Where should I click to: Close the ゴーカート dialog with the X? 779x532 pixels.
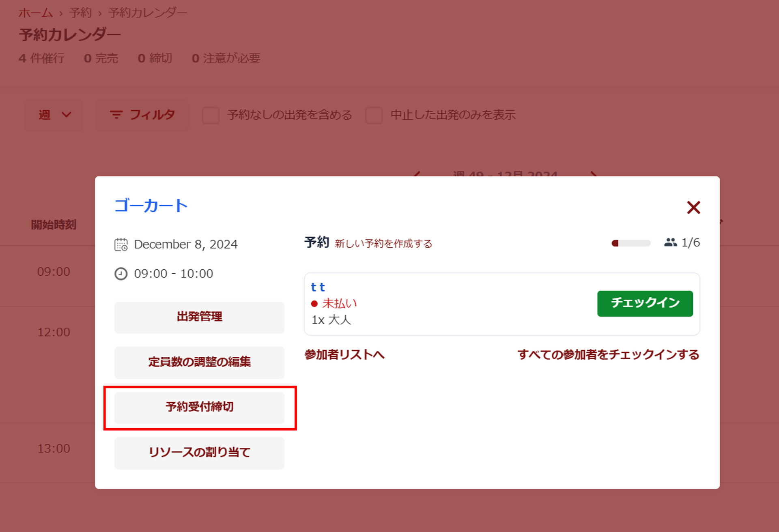[693, 207]
